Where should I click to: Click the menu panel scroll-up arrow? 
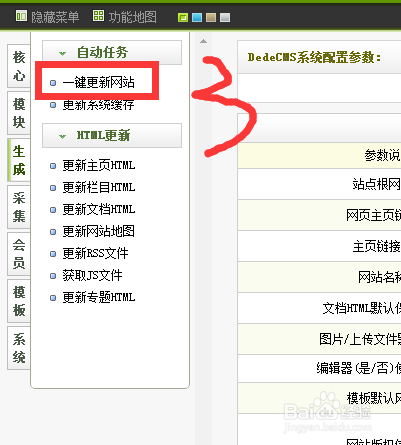203,41
